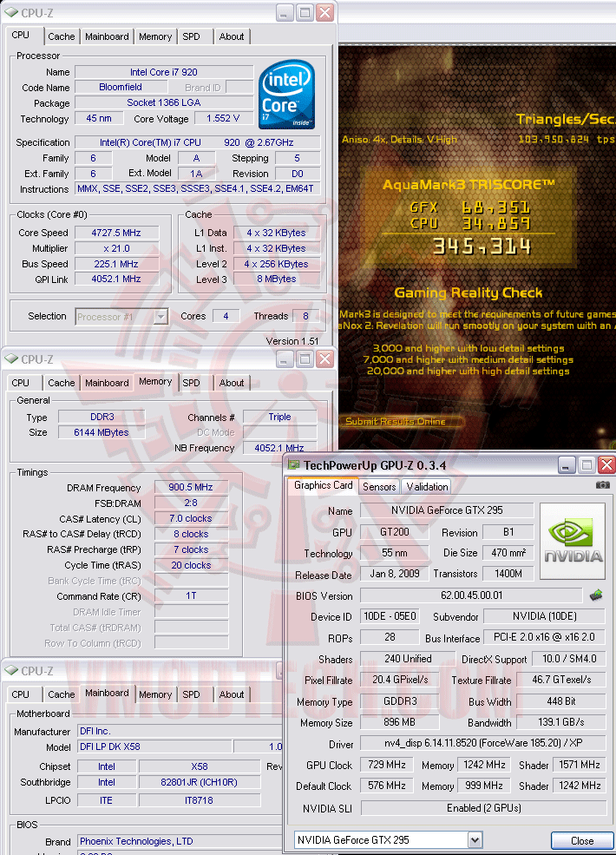The width and height of the screenshot is (616, 855).
Task: Switch to Cache tab in top CPU-Z window
Action: point(62,36)
